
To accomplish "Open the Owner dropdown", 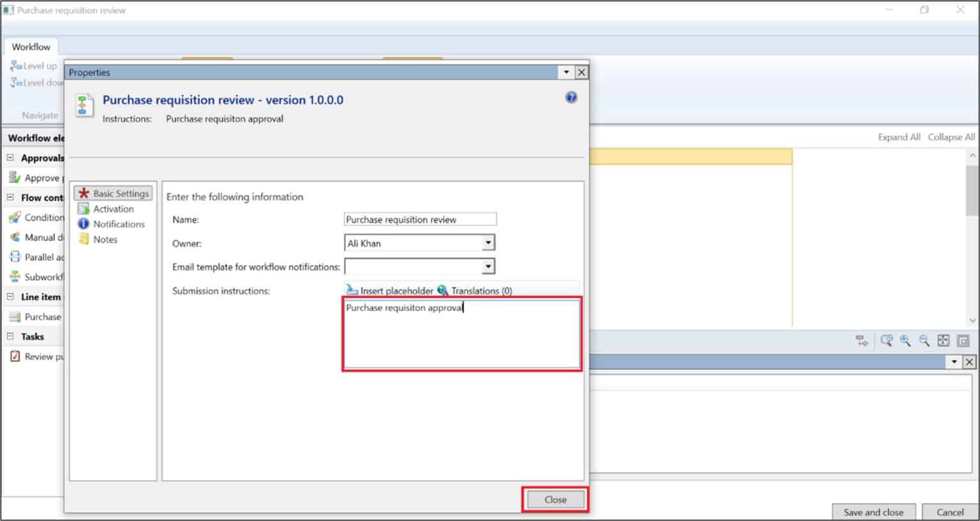I will point(487,242).
